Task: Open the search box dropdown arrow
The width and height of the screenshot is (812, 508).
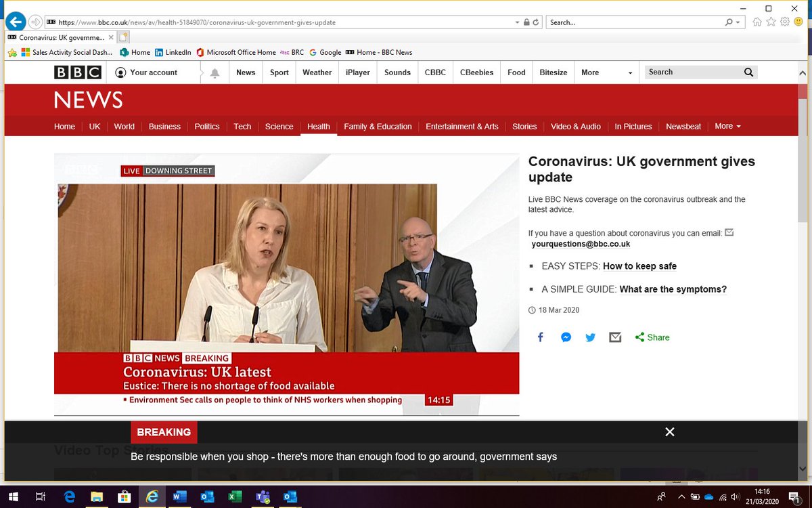Action: pos(736,22)
